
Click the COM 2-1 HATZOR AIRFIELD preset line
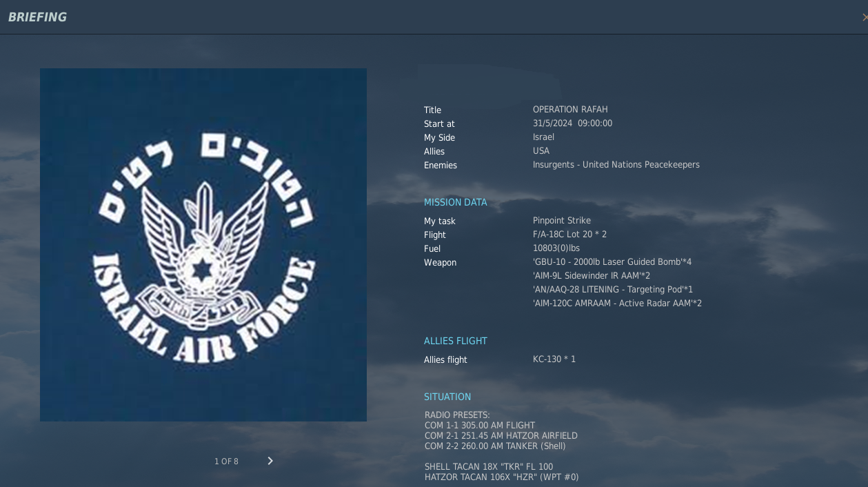pos(501,436)
